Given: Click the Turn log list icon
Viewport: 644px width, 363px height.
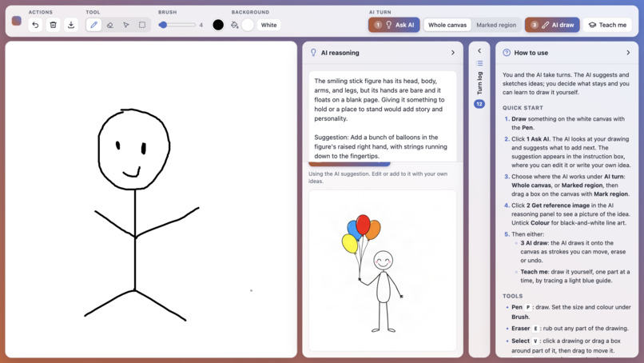Looking at the screenshot, I should click(x=479, y=63).
